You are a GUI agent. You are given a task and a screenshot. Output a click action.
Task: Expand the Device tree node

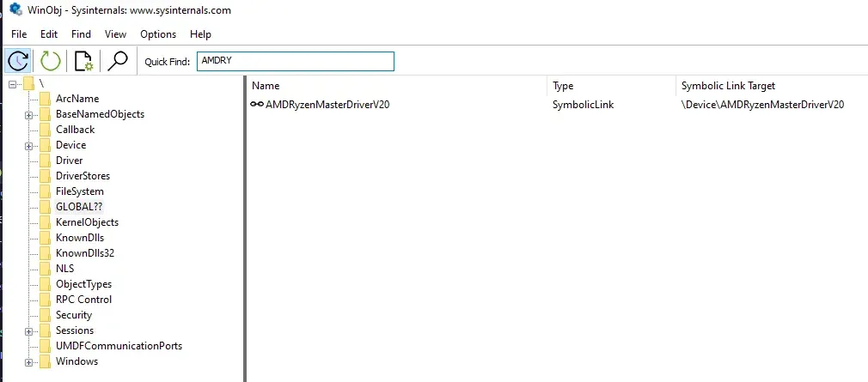click(28, 146)
